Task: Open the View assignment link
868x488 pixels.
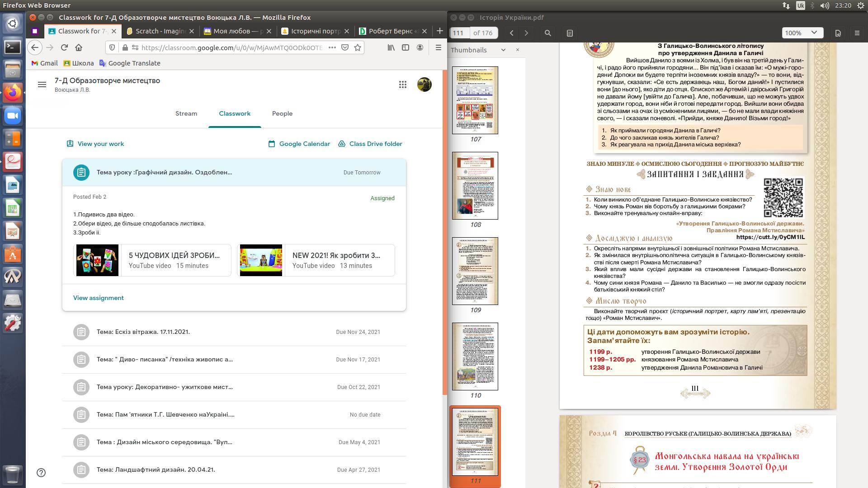Action: tap(98, 298)
